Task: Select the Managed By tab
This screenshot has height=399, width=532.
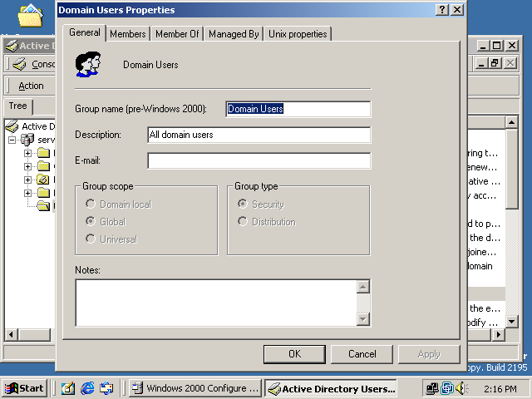Action: pos(234,34)
